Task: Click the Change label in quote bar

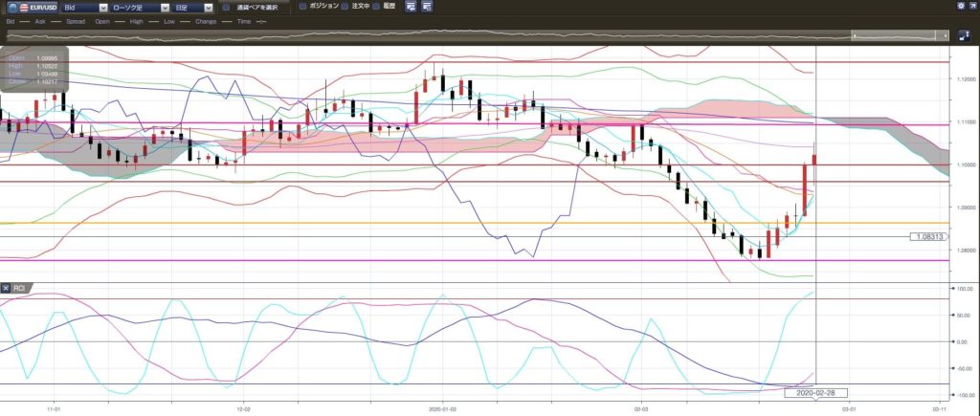Action: coord(205,21)
